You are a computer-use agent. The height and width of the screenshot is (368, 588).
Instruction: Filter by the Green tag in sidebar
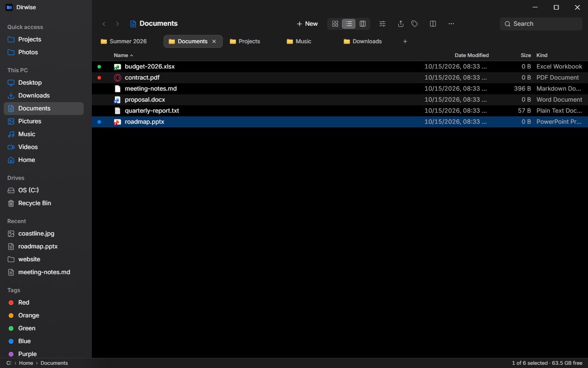point(44,328)
